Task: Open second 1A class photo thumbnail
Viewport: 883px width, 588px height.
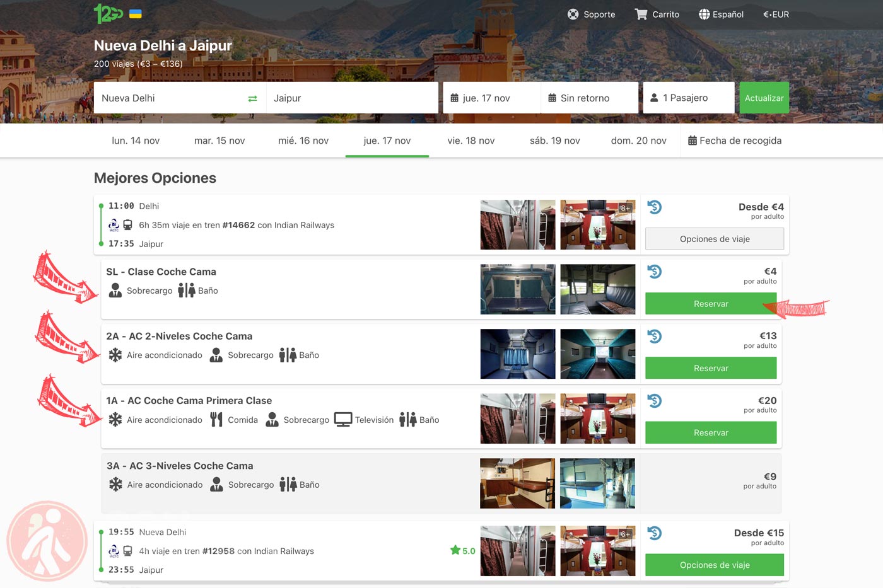Action: tap(598, 418)
